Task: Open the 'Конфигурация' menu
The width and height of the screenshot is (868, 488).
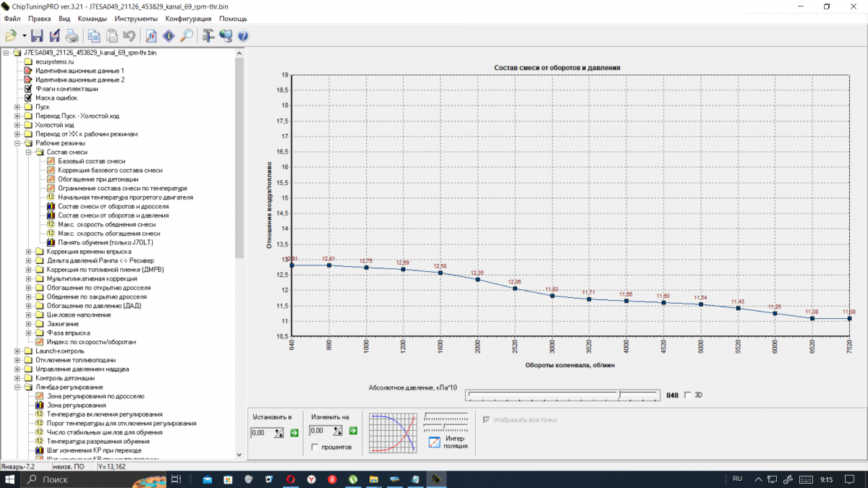Action: click(188, 19)
